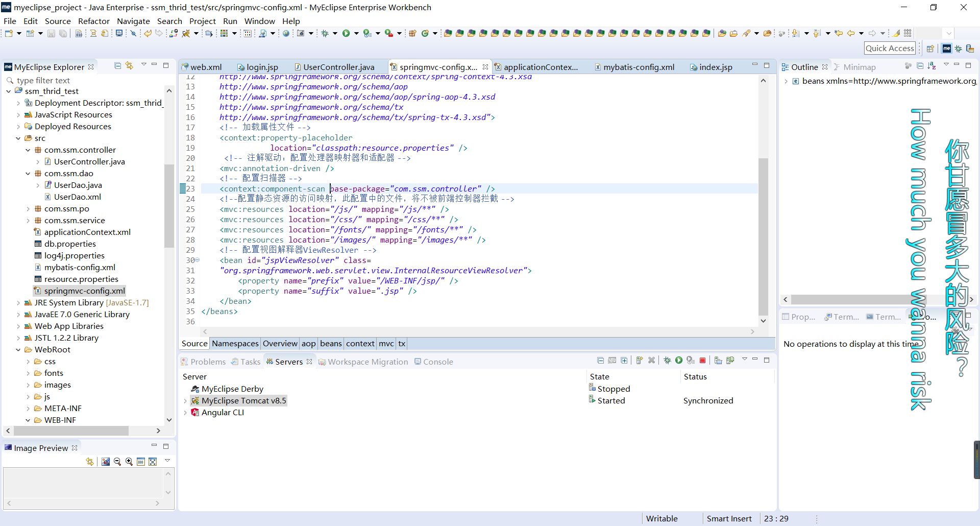Open the Problems view tab

coord(203,362)
